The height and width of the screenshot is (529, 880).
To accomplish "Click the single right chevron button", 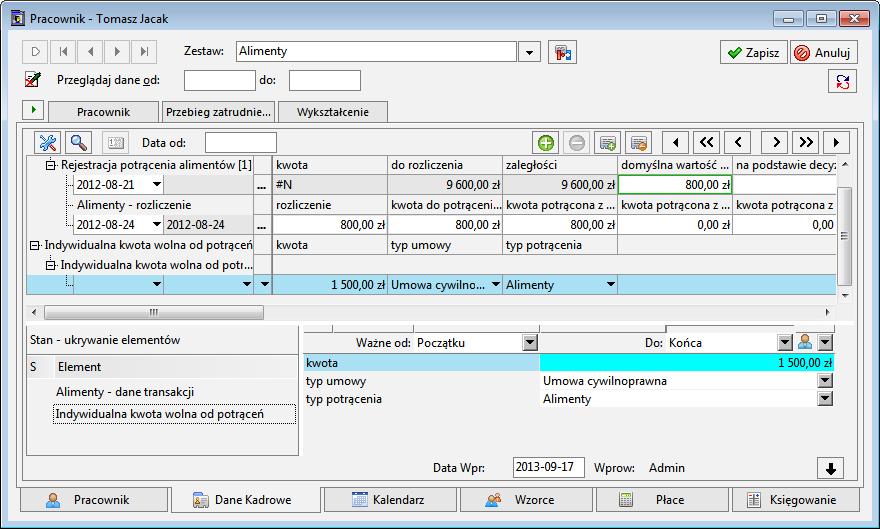I will 775,142.
